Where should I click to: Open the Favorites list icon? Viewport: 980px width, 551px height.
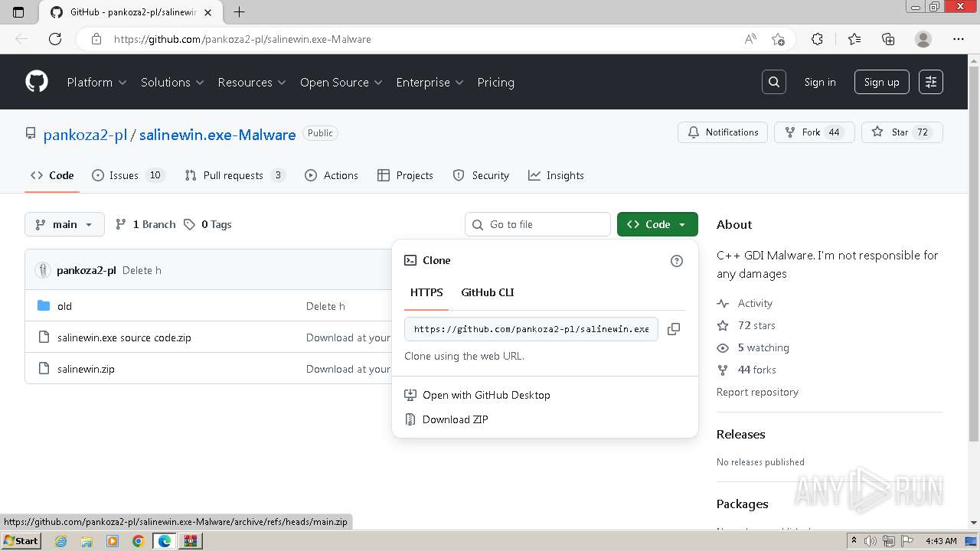pos(854,39)
